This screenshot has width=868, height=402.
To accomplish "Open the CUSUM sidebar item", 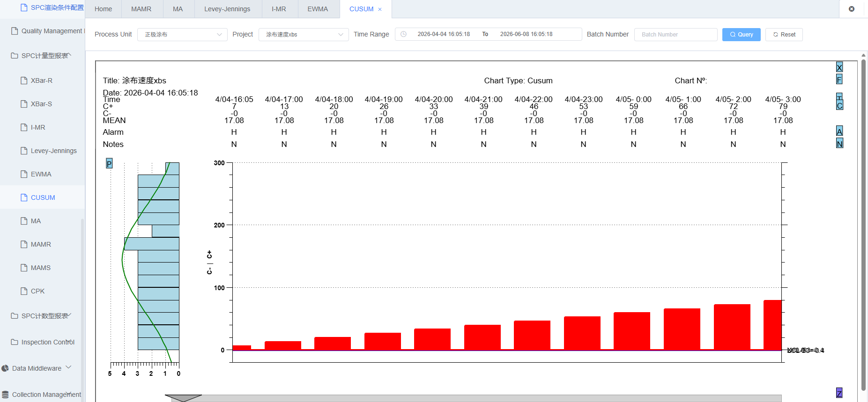I will click(43, 197).
